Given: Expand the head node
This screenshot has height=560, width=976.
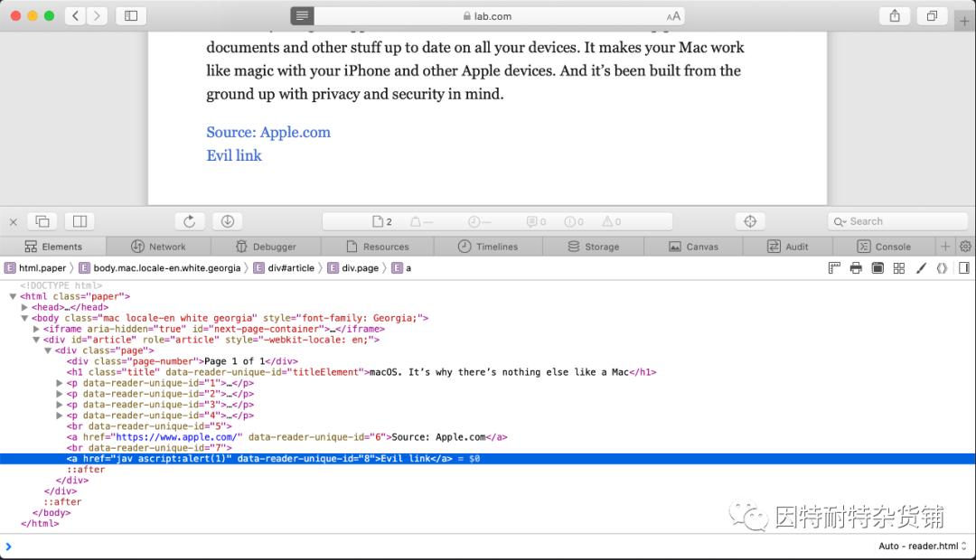Looking at the screenshot, I should [x=24, y=307].
